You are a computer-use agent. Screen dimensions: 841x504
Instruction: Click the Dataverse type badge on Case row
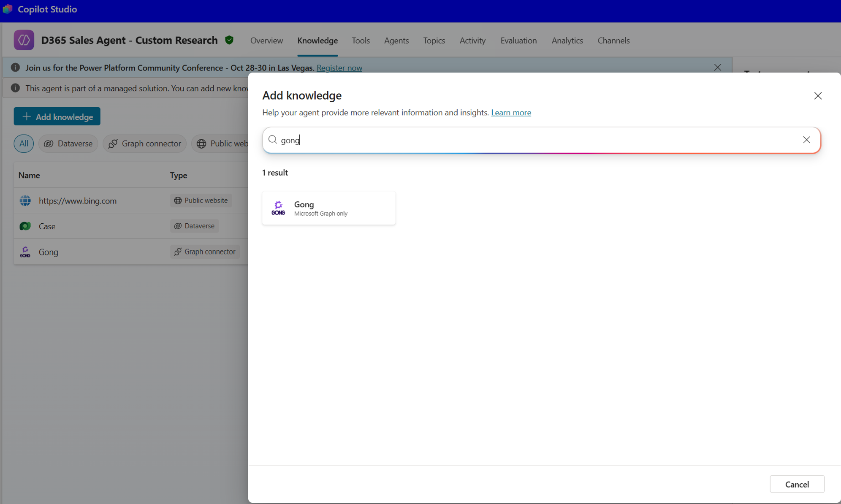[x=195, y=226]
